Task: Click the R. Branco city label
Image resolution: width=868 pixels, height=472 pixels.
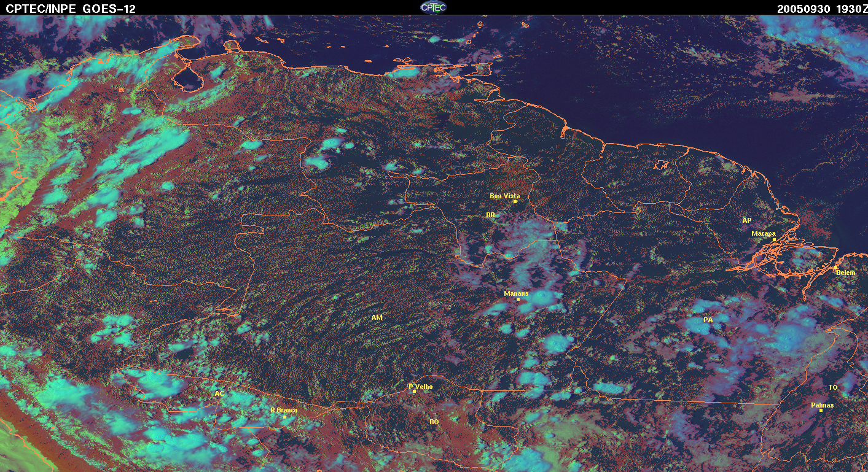Action: (284, 410)
